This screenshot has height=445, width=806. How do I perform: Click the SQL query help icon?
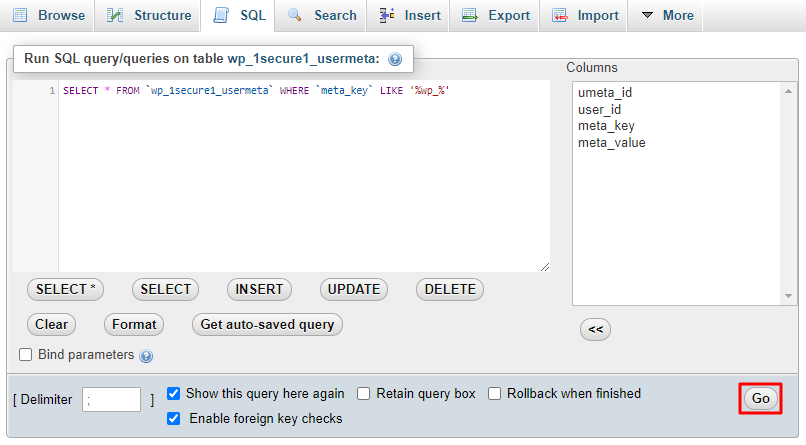point(395,59)
